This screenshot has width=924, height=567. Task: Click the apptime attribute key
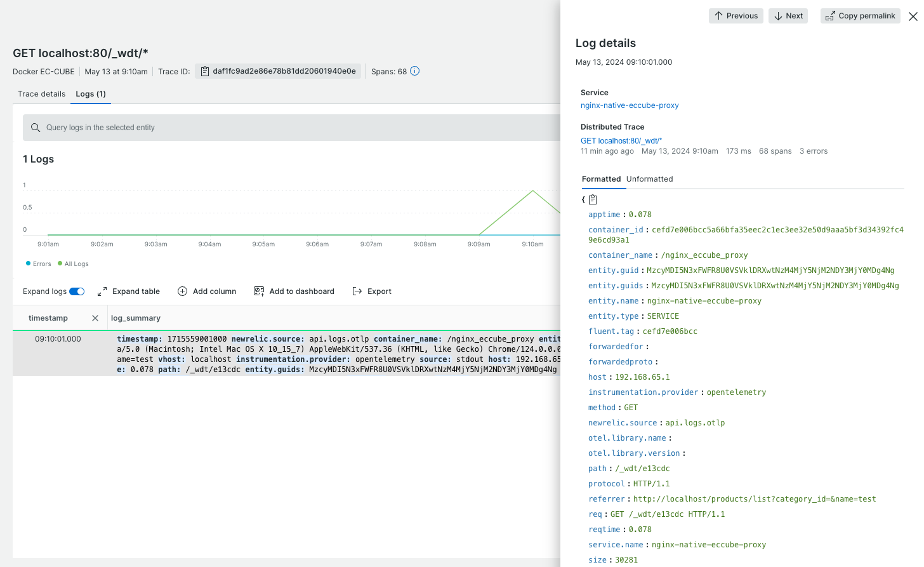click(604, 215)
